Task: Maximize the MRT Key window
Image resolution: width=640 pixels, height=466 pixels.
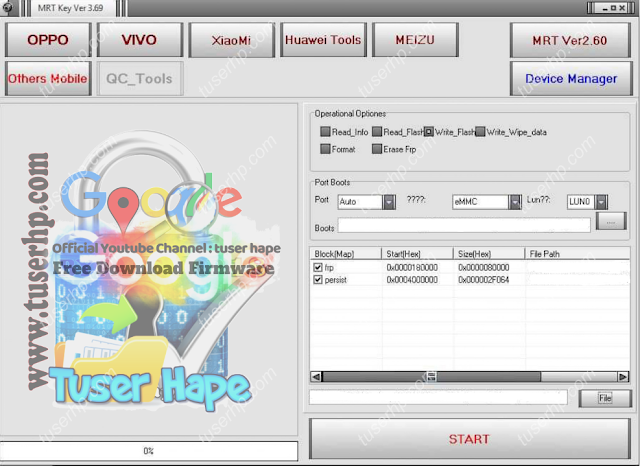Action: coord(613,8)
